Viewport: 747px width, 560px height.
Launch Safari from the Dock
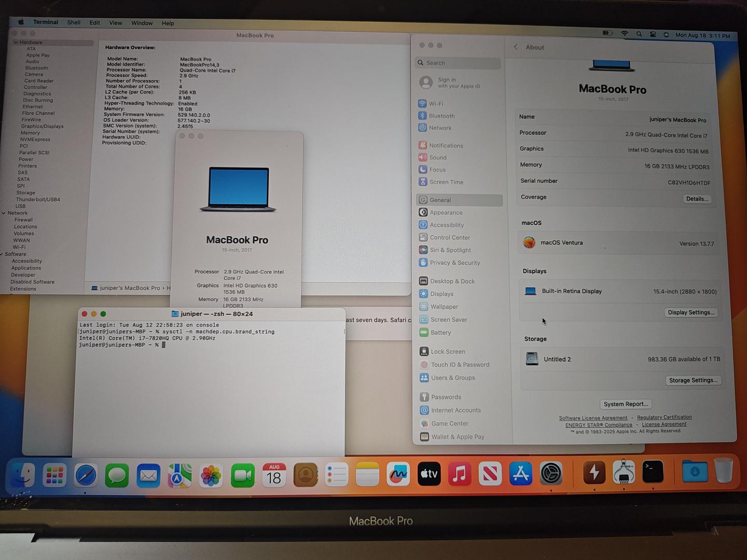pos(86,475)
